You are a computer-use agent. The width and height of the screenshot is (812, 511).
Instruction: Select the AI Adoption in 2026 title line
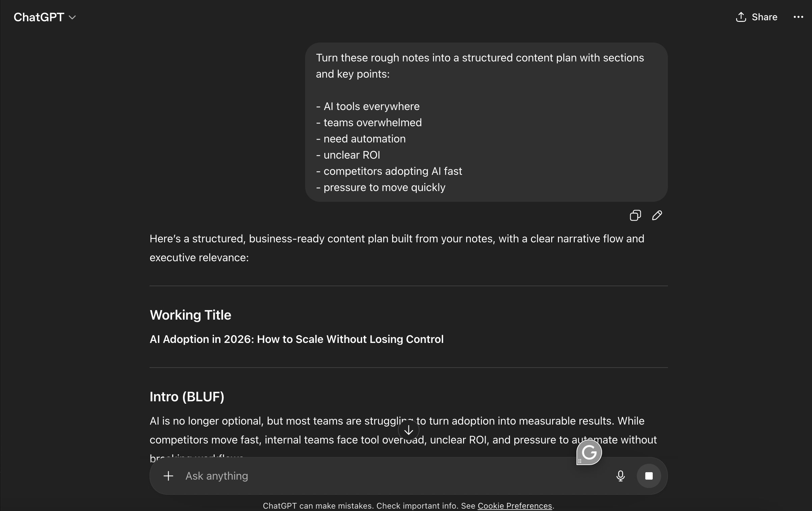[296, 339]
